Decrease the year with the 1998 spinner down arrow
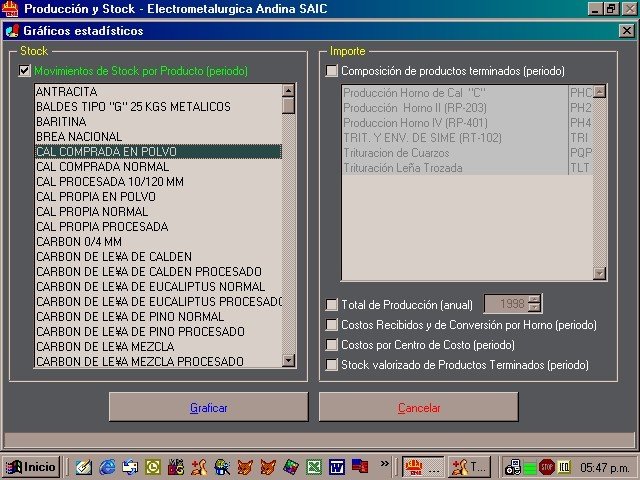This screenshot has height=480, width=640. tap(534, 309)
